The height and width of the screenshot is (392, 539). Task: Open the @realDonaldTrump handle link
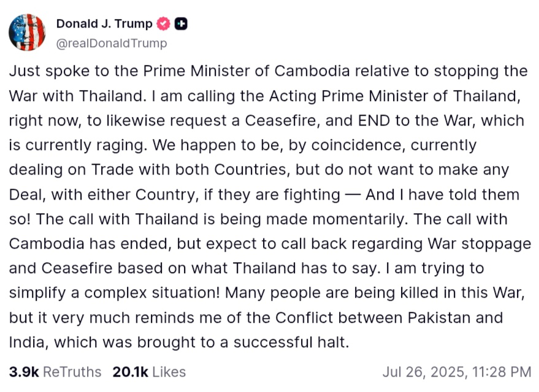pyautogui.click(x=112, y=43)
